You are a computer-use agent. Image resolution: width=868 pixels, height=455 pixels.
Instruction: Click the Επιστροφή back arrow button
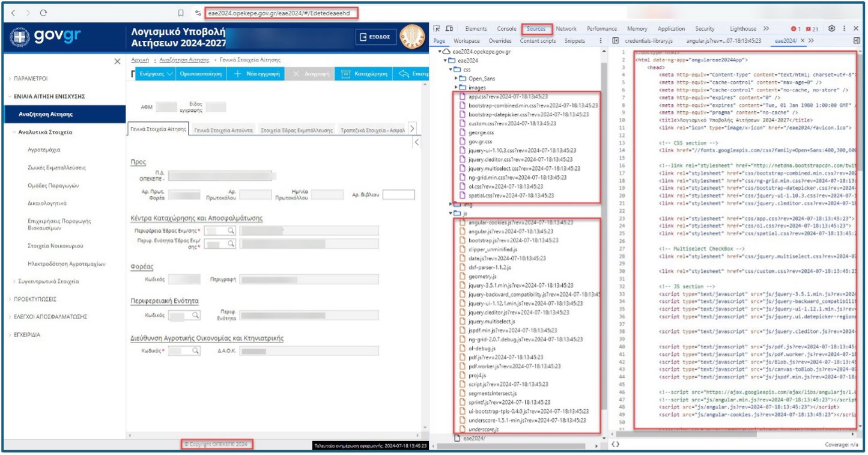tap(410, 73)
